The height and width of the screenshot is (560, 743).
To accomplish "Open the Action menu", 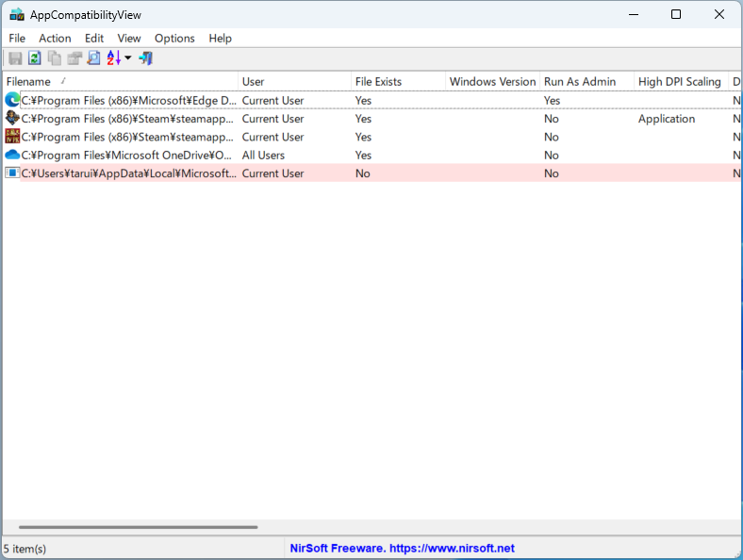I will click(x=55, y=39).
